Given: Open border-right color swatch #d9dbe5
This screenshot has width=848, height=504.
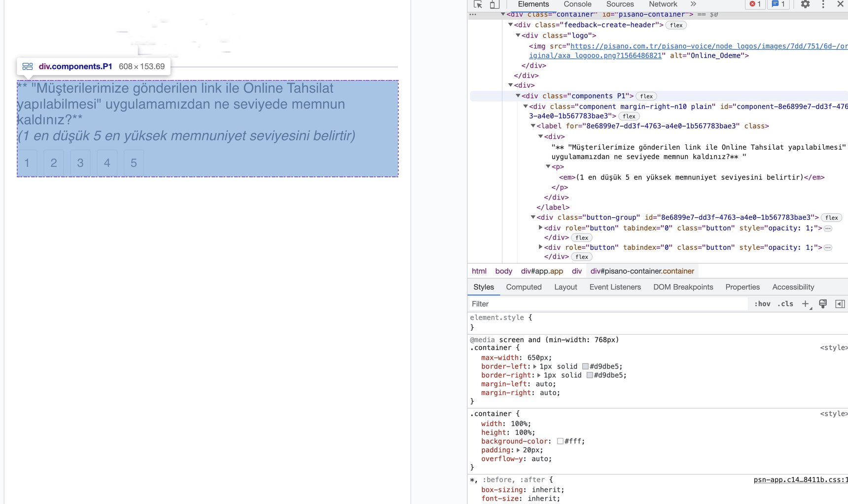Looking at the screenshot, I should [590, 375].
